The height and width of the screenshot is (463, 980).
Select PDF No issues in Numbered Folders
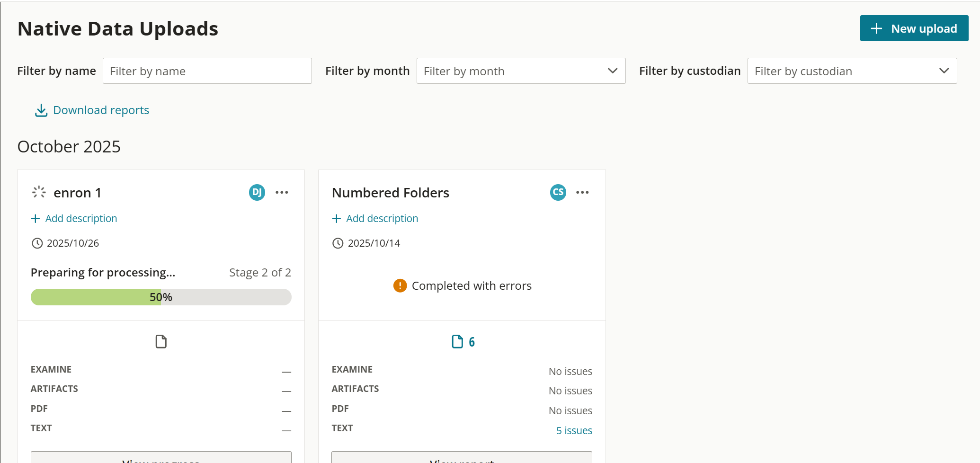[570, 411]
